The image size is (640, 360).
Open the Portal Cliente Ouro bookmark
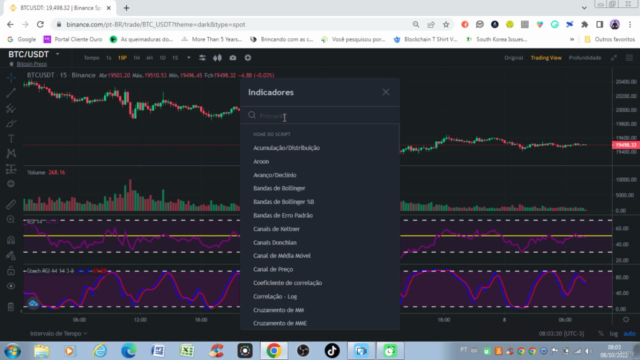pos(73,39)
